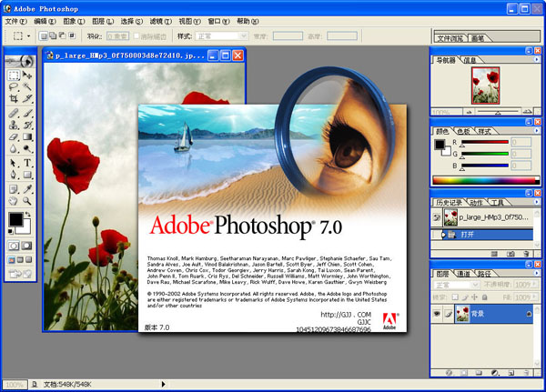Click the 文件浏览 file browser tab button
The image size is (546, 392).
pyautogui.click(x=450, y=39)
